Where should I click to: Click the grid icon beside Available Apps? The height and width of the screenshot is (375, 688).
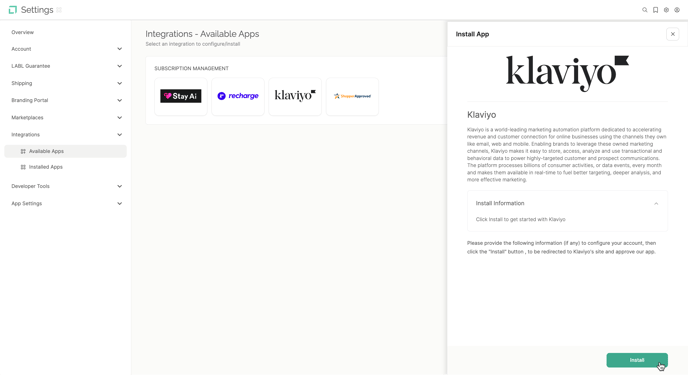23,151
